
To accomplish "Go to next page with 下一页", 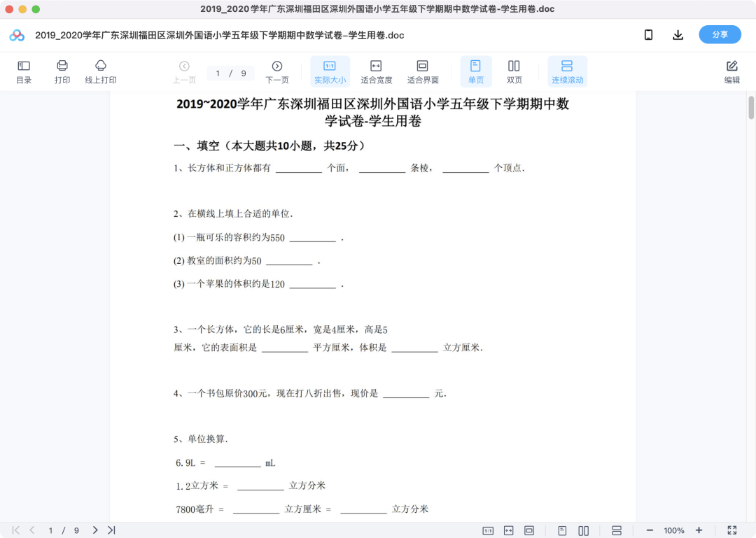I will coord(277,72).
